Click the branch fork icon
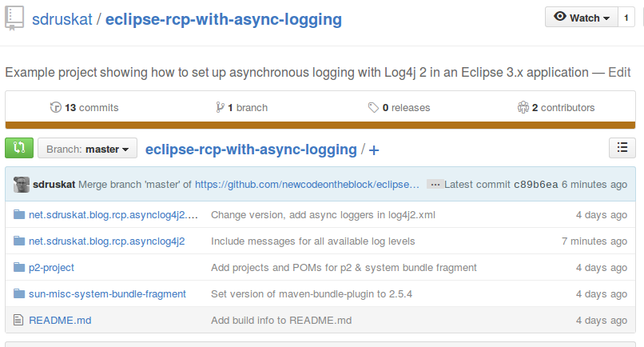The image size is (644, 347). tap(220, 107)
